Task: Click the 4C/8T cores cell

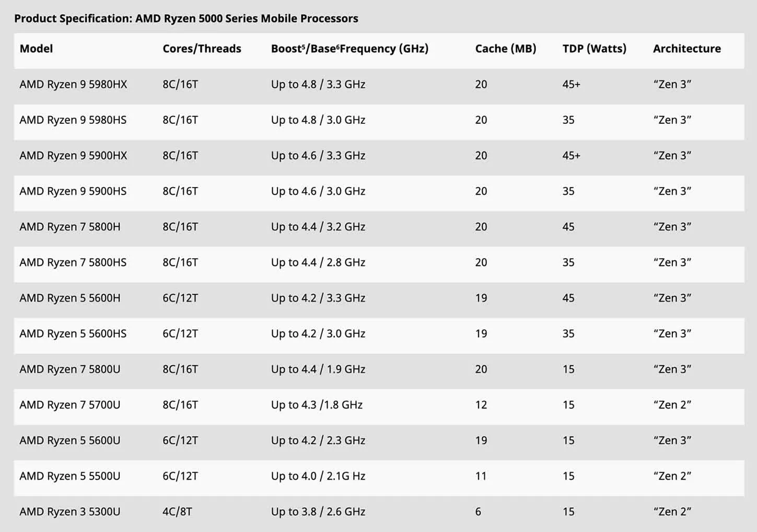Action: point(177,512)
